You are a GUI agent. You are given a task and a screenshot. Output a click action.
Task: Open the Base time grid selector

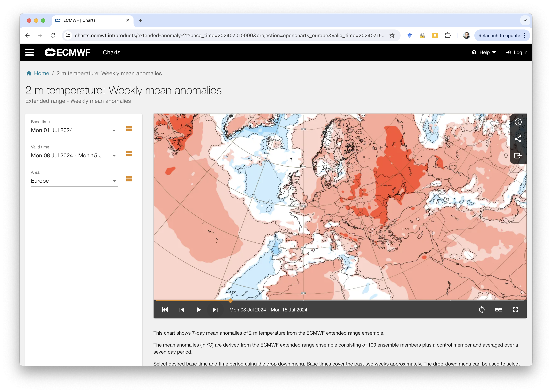coord(129,128)
